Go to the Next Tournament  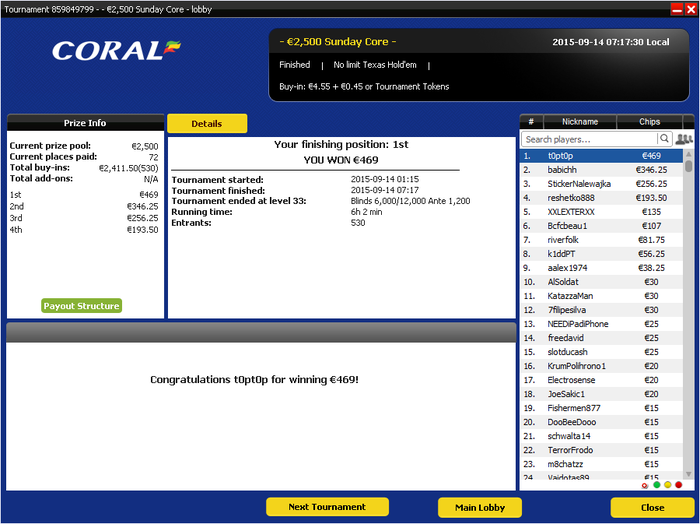pyautogui.click(x=327, y=507)
